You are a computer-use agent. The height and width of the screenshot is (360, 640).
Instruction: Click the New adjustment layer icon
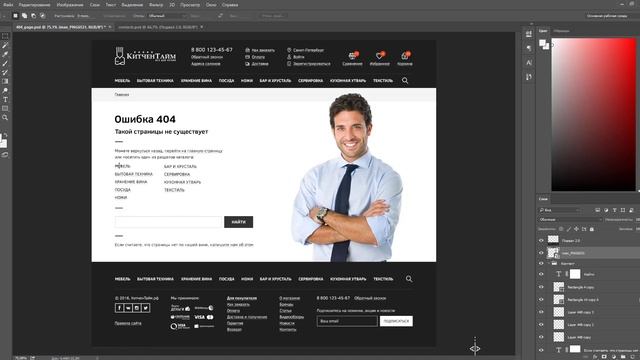click(613, 357)
